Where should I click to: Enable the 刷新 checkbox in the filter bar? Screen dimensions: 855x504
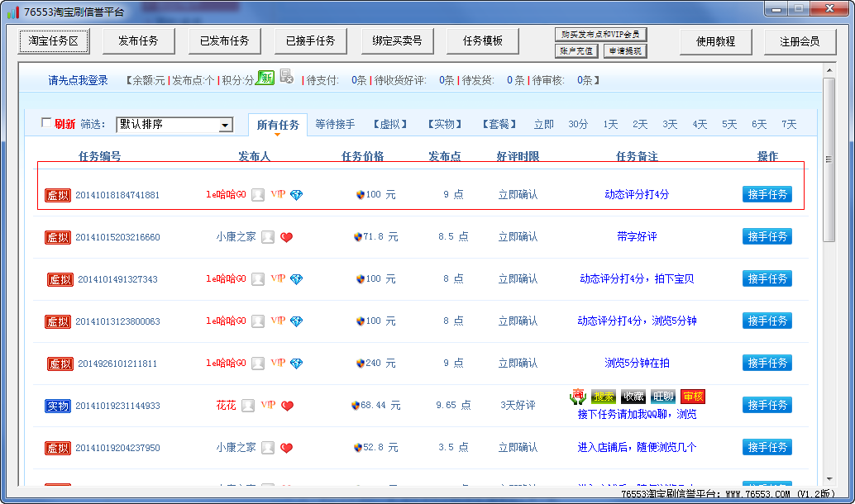(47, 121)
